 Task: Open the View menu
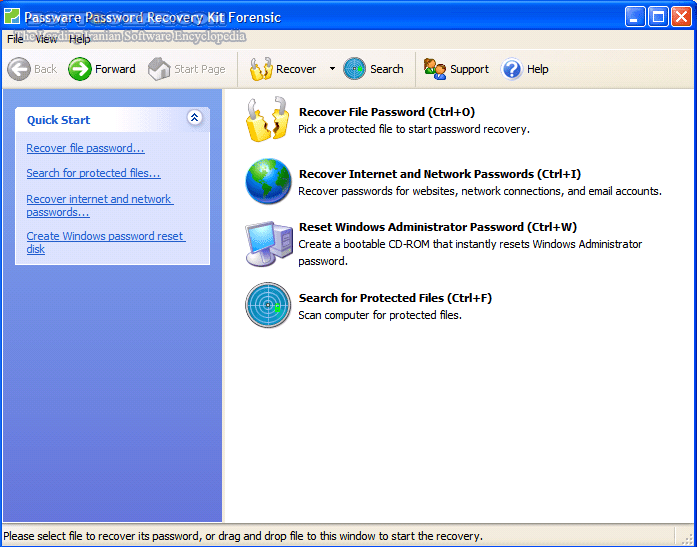[46, 40]
